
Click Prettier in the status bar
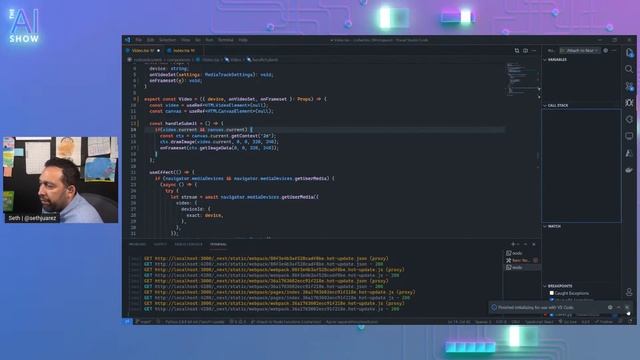point(604,322)
